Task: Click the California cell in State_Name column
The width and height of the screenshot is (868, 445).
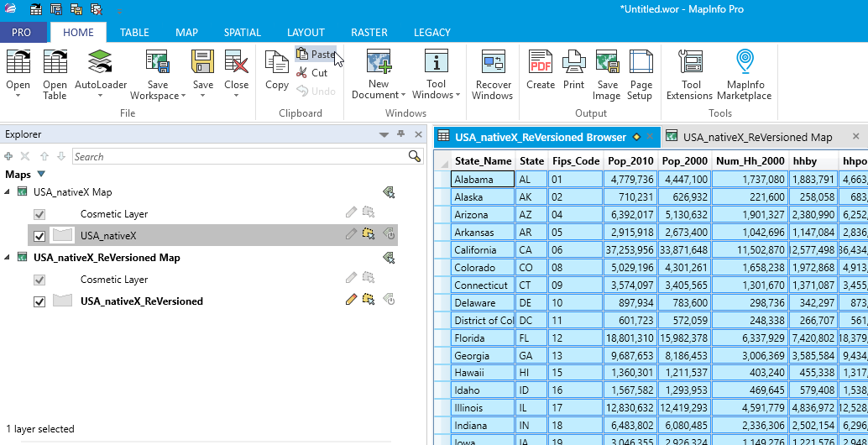Action: [484, 249]
